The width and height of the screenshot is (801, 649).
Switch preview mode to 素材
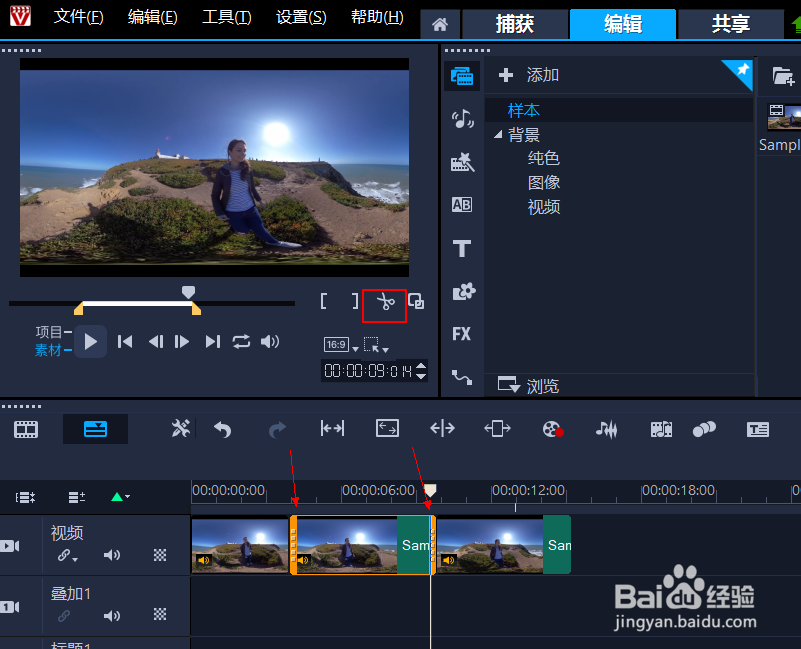point(48,350)
